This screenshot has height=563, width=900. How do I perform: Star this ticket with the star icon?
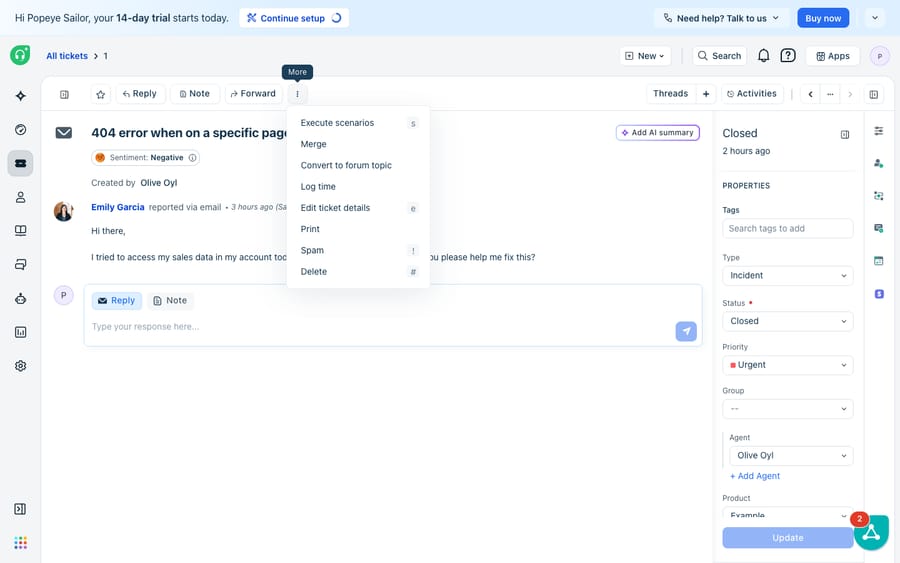coord(100,94)
